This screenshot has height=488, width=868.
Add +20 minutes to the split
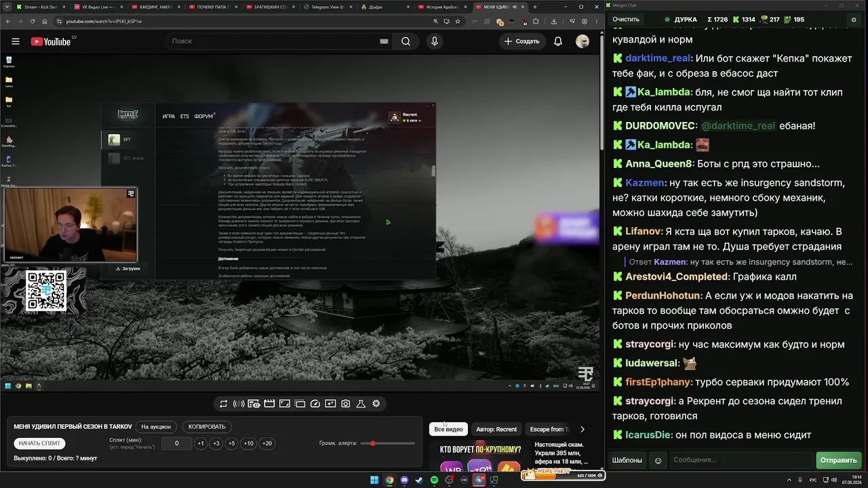pos(267,443)
